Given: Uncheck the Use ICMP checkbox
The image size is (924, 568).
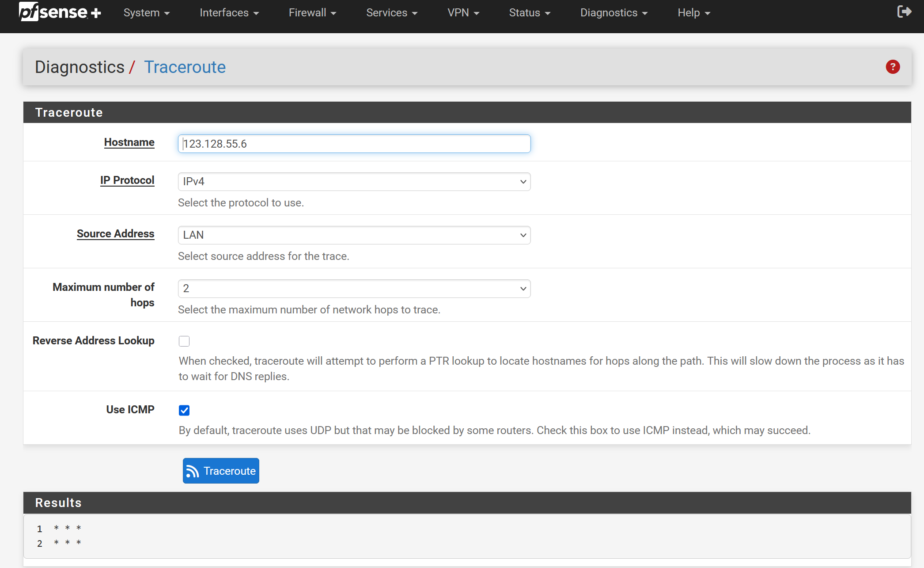Looking at the screenshot, I should pyautogui.click(x=184, y=410).
